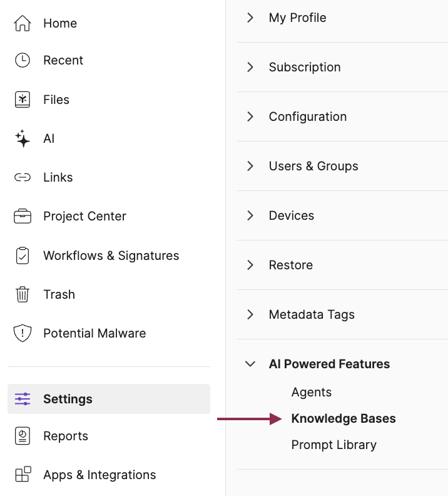
Task: Open the Files label in sidebar
Action: [x=56, y=100]
